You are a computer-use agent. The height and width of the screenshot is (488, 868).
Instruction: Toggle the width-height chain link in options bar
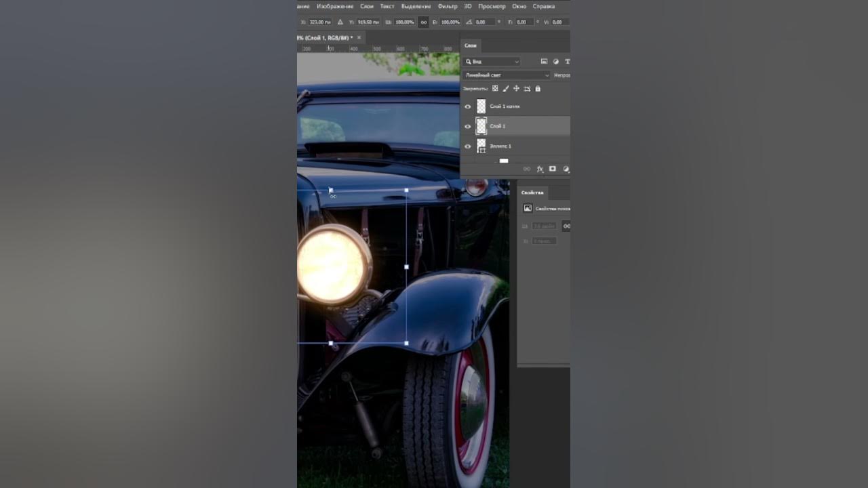point(424,22)
